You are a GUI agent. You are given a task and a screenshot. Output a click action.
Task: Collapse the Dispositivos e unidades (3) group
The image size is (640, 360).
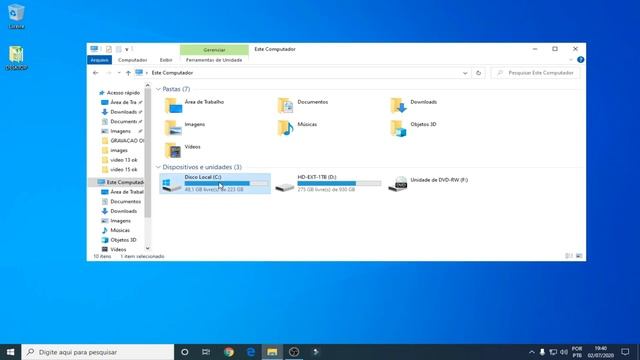click(158, 167)
